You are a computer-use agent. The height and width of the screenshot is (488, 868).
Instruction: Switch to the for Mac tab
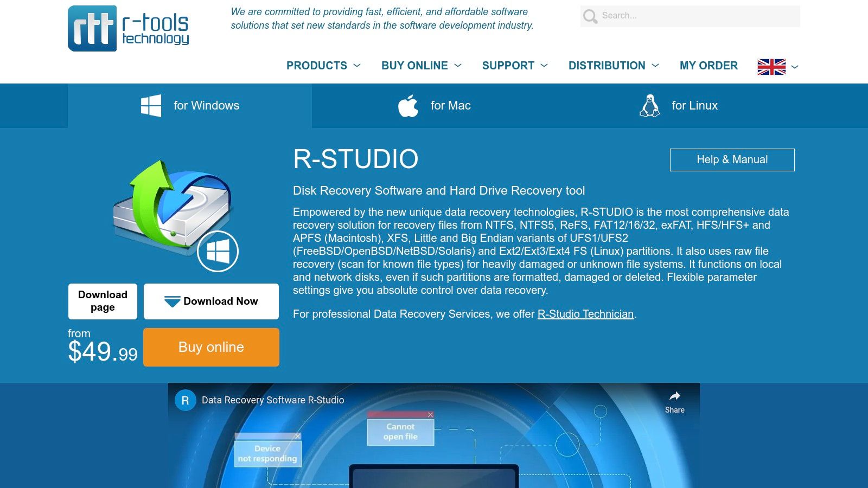pyautogui.click(x=434, y=106)
